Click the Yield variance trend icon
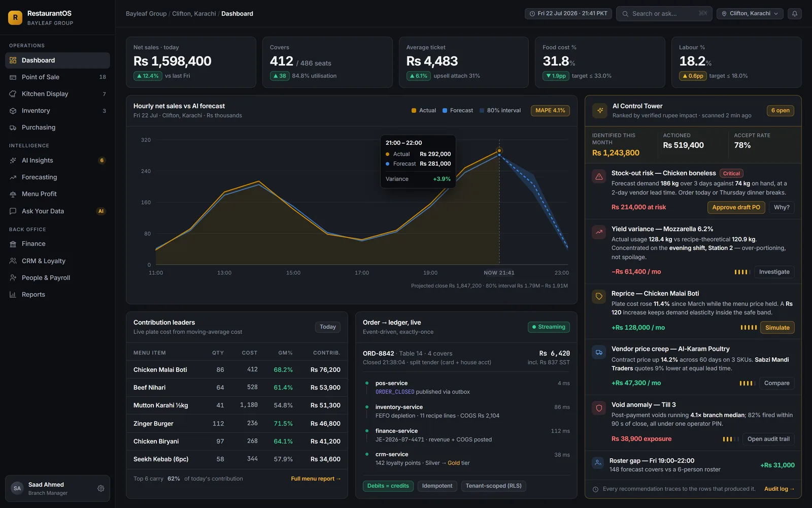This screenshot has height=508, width=812. (x=599, y=232)
